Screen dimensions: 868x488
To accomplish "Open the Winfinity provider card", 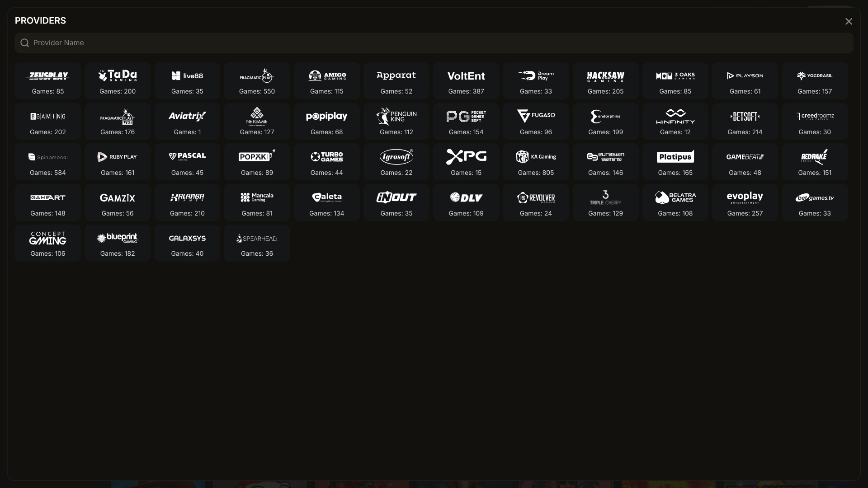I will pos(675,122).
